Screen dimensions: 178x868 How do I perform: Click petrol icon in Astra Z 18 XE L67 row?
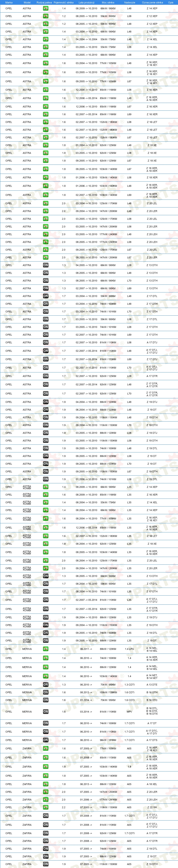pyautogui.click(x=46, y=161)
